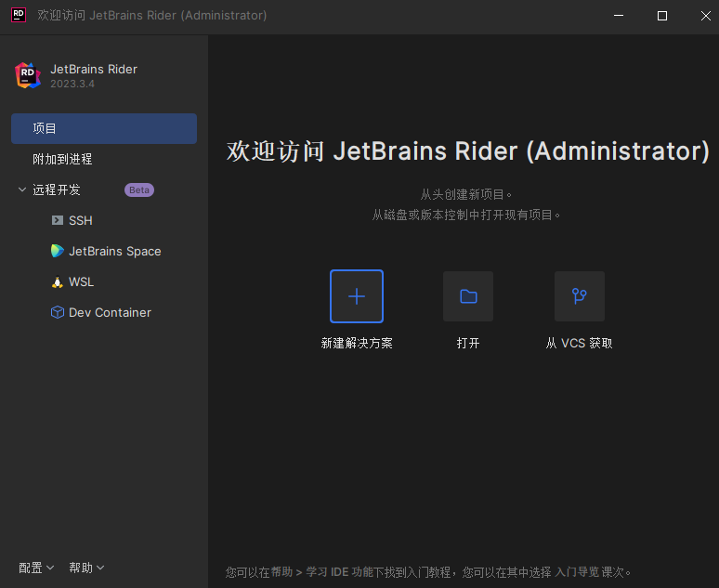Click the 打开 label

tap(468, 343)
